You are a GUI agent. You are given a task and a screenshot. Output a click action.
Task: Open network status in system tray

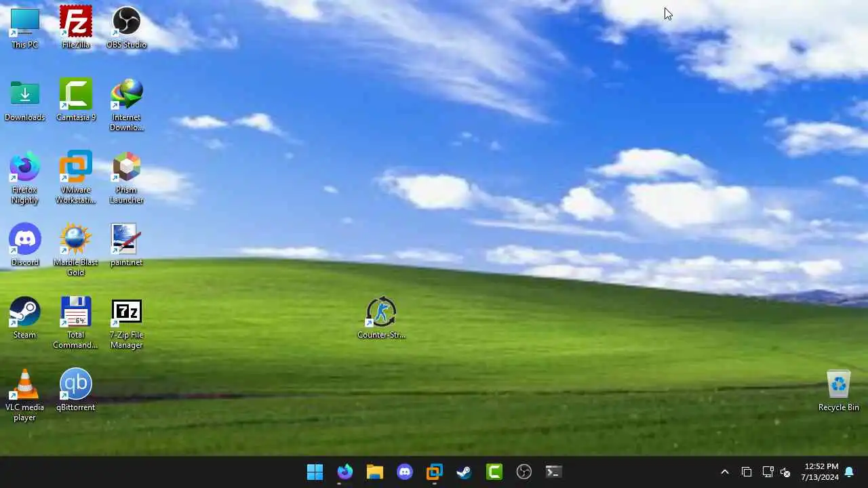(x=768, y=472)
